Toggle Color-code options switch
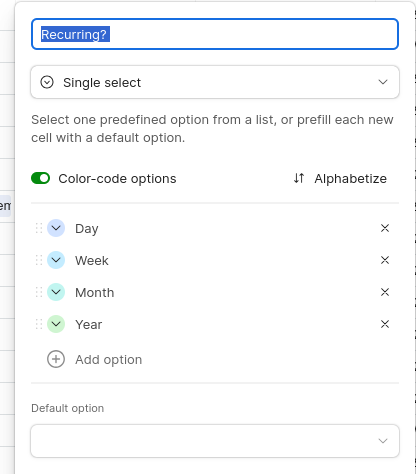Screen dimensions: 416x474 pos(41,178)
